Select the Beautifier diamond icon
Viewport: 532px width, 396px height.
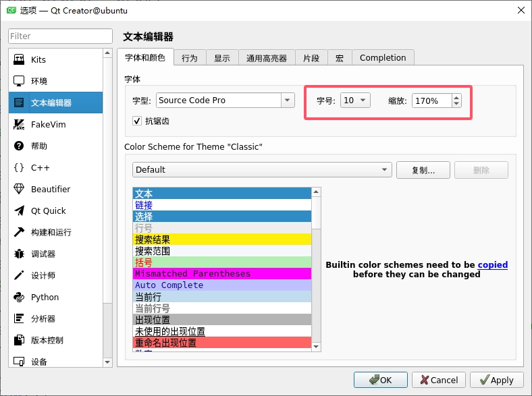(x=19, y=190)
